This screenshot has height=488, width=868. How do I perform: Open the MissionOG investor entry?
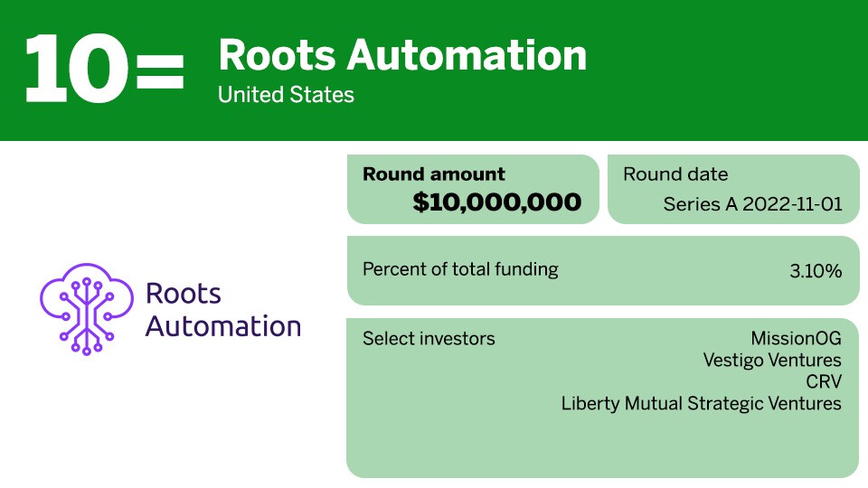coord(796,339)
